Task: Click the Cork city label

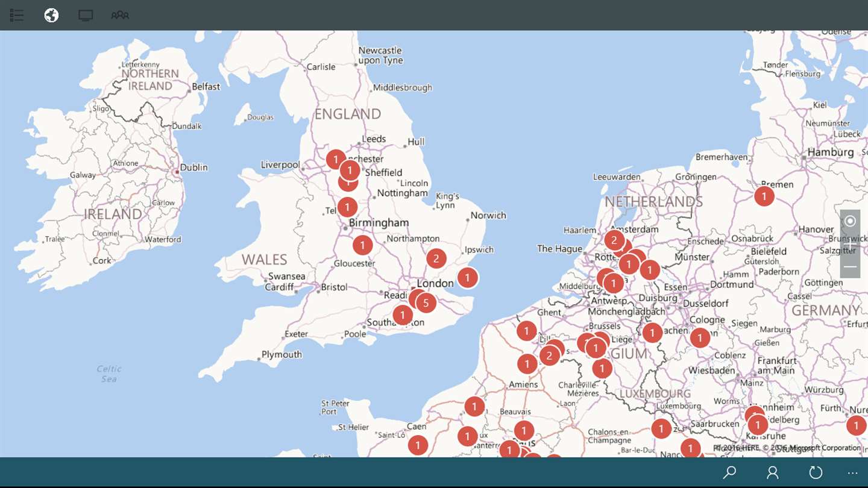Action: tap(102, 261)
